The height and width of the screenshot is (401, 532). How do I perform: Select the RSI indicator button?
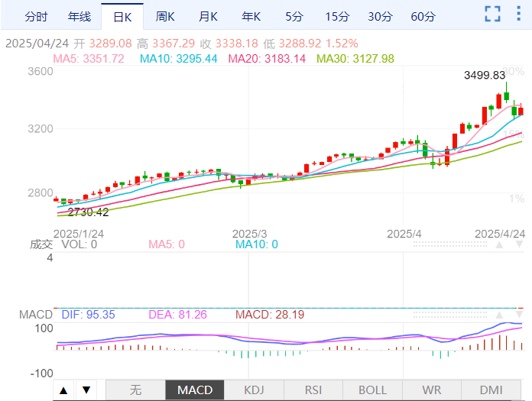pyautogui.click(x=313, y=390)
